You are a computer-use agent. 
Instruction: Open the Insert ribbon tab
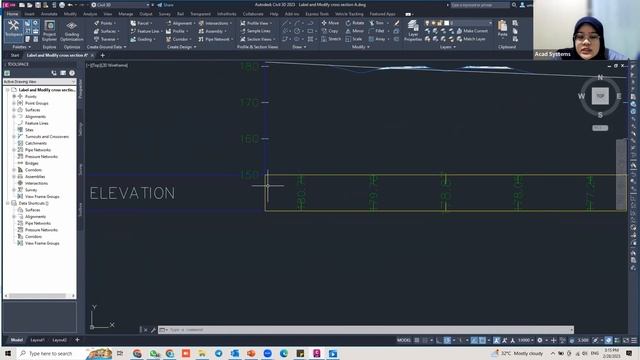pyautogui.click(x=29, y=14)
